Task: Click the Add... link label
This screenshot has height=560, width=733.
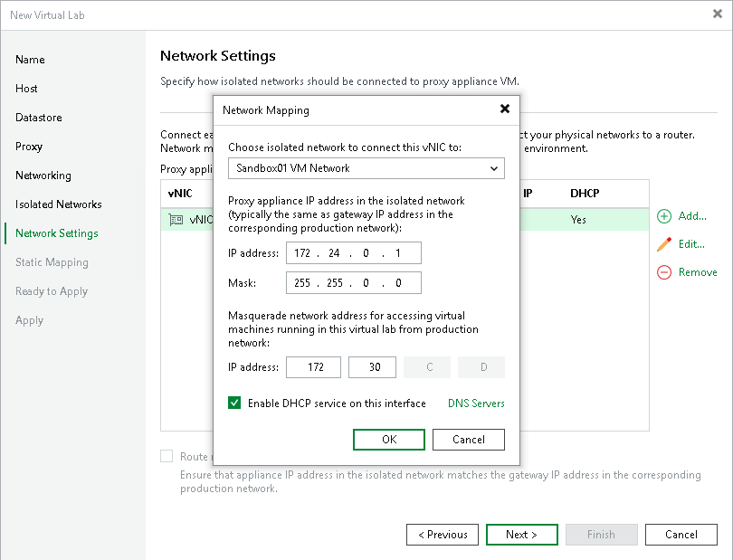Action: coord(692,216)
